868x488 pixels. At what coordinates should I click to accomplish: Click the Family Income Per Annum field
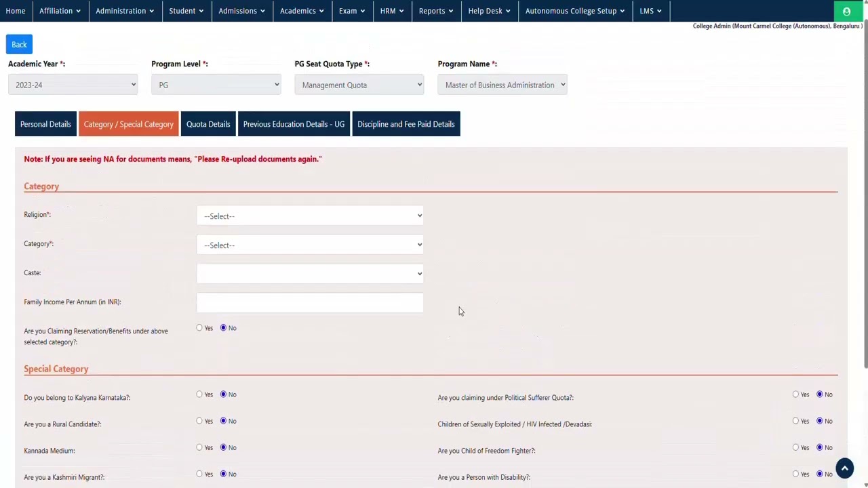pos(310,303)
